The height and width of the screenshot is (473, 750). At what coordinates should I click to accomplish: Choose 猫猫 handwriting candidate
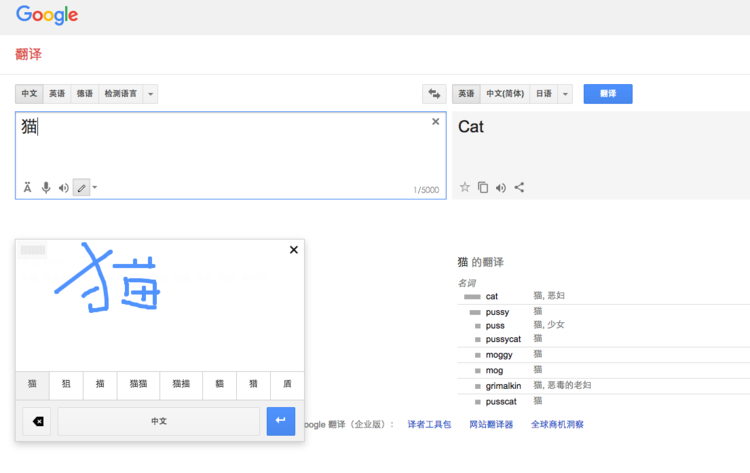pos(138,384)
